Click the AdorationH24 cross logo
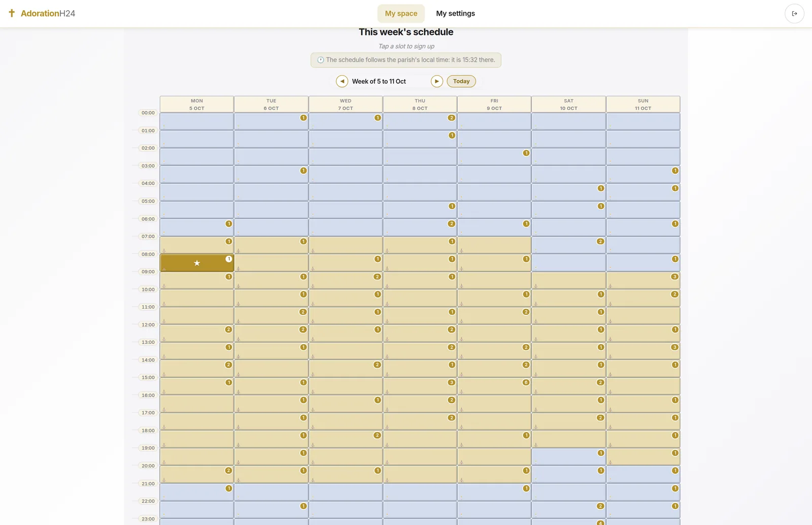The width and height of the screenshot is (812, 525). 12,13
